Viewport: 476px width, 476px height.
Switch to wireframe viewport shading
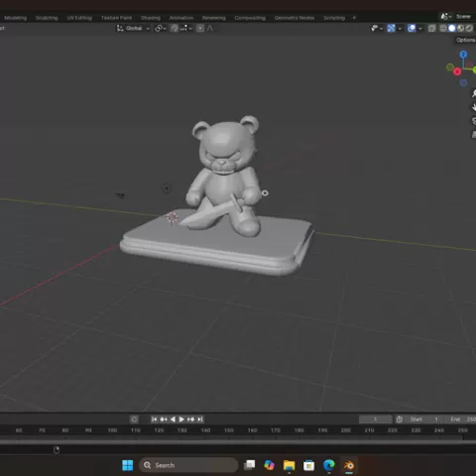(x=443, y=29)
